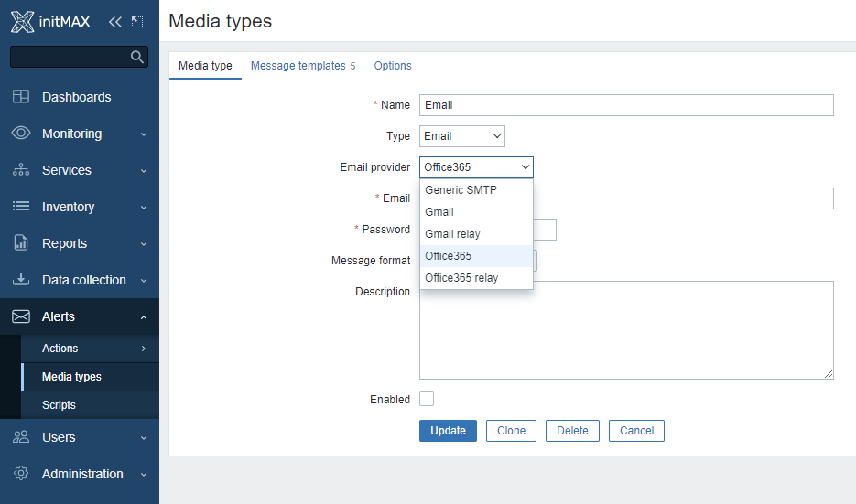Grab the Description resize handle
This screenshot has width=856, height=504.
click(x=829, y=373)
